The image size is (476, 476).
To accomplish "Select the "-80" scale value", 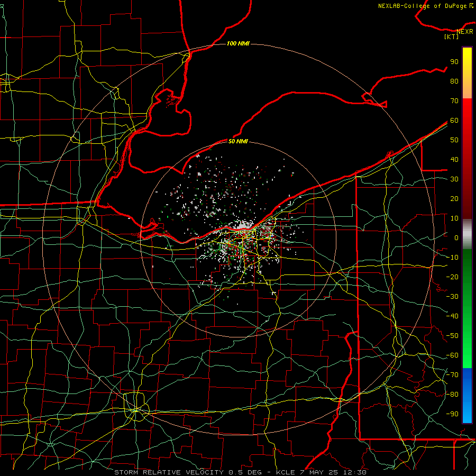I will pyautogui.click(x=452, y=395).
